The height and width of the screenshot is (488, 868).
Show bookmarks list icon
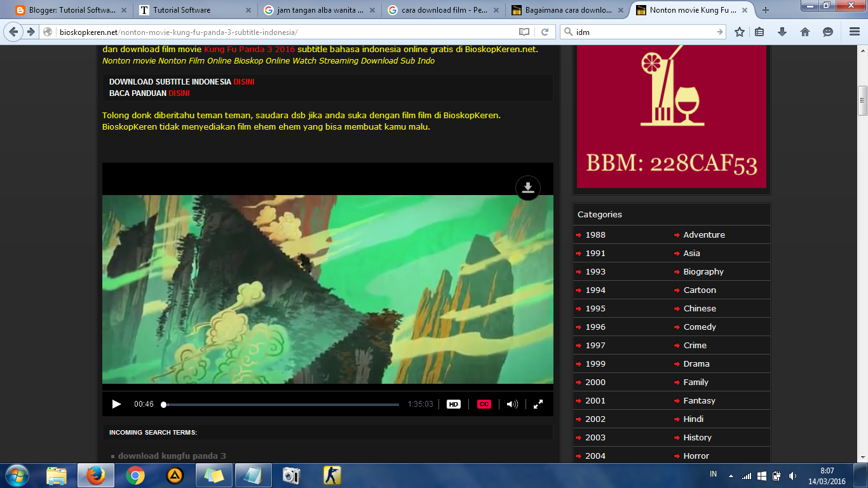(759, 32)
